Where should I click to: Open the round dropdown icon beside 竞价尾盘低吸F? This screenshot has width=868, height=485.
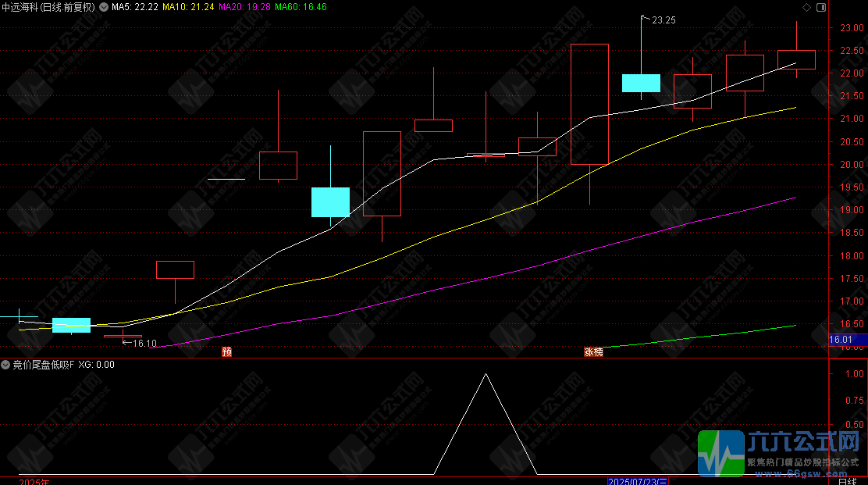pos(5,364)
